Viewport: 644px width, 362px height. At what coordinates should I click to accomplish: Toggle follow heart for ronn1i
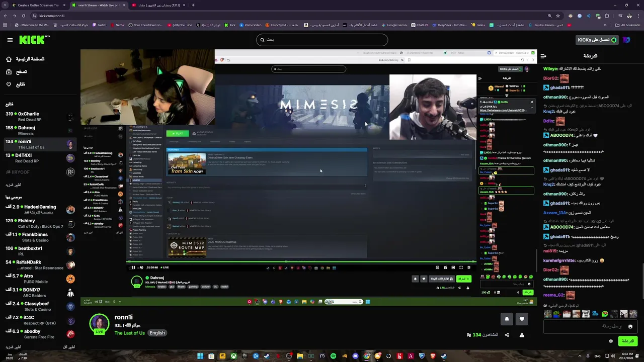tap(522, 319)
